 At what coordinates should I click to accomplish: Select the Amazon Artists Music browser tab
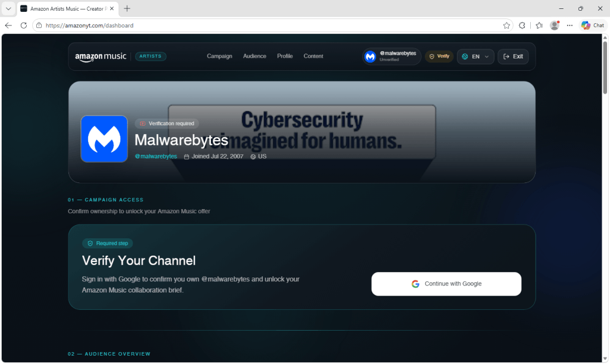(67, 8)
